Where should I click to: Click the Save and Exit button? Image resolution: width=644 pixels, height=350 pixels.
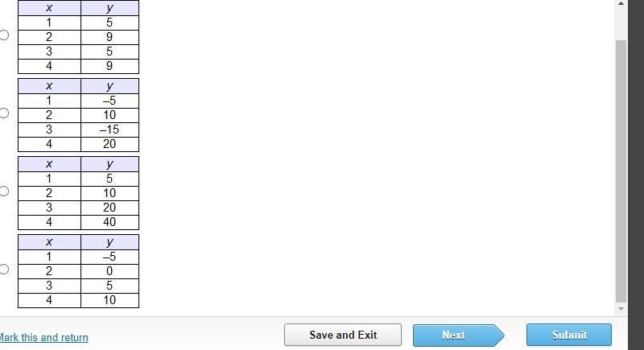(343, 335)
